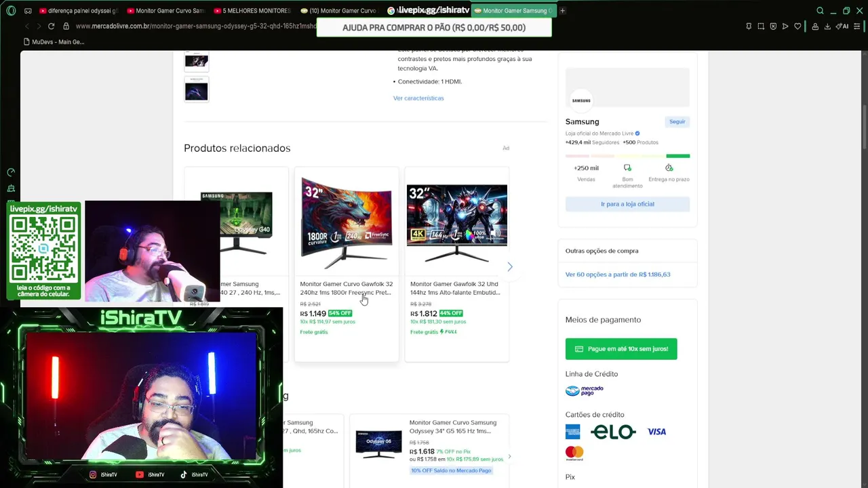Open Mercado Pago credit line logo

point(584,390)
